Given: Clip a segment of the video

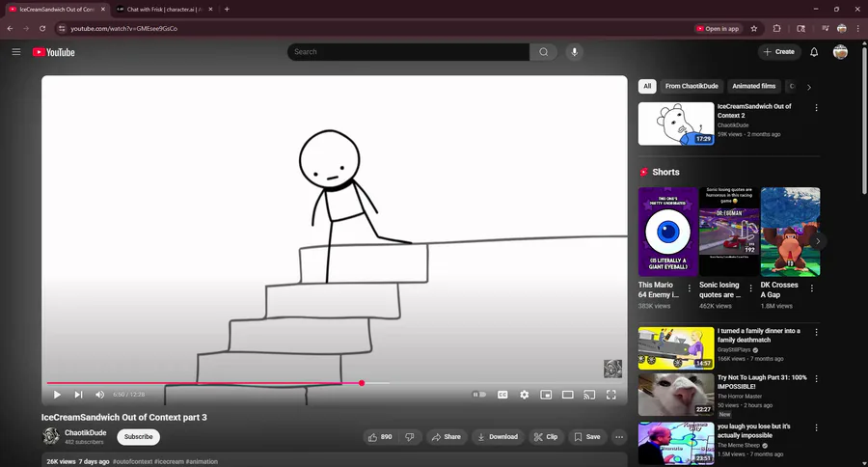Looking at the screenshot, I should pos(546,437).
